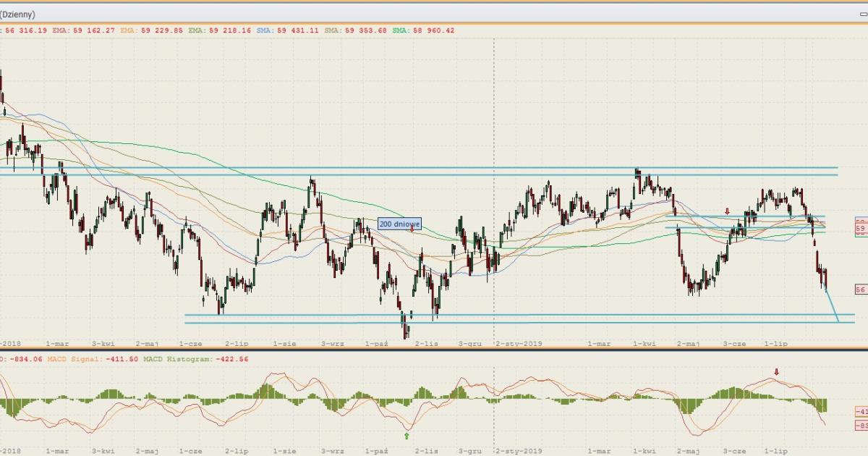Viewport: 868px width, 456px height.
Task: Click the green SMA 58 960.42 legend entry
Action: 423,30
